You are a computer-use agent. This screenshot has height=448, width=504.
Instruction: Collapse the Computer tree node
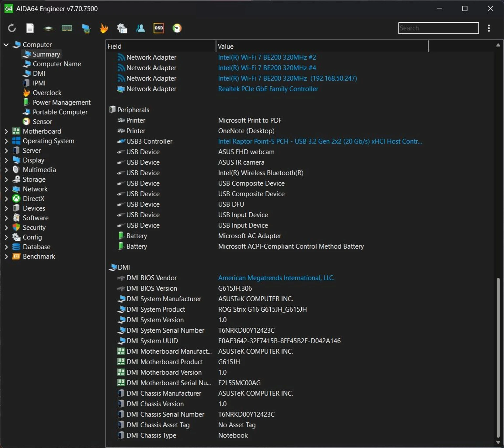point(6,45)
